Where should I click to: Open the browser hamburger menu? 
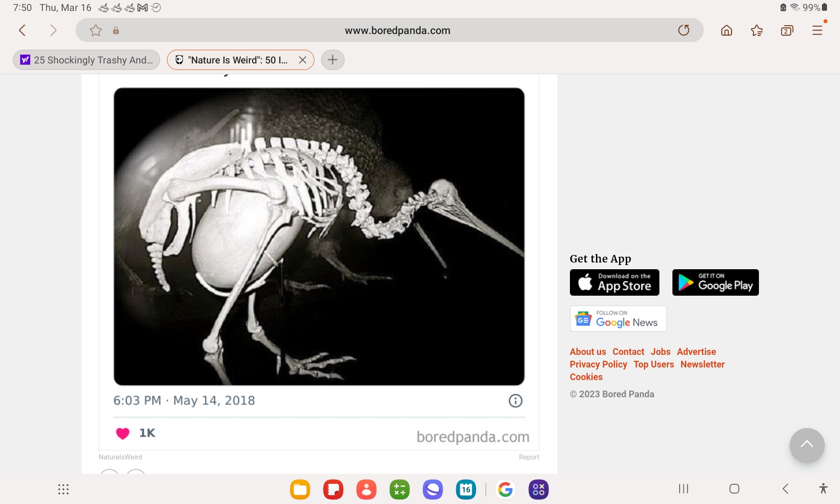point(817,30)
